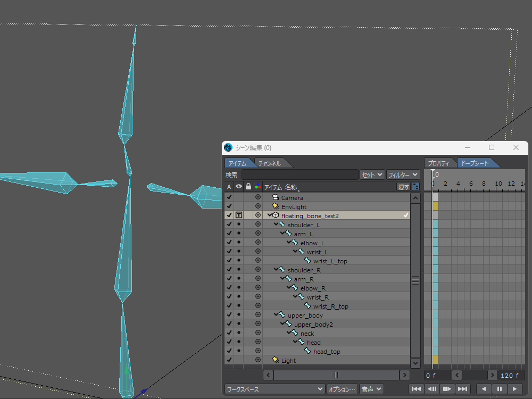
Task: Click the Camera item icon
Action: pyautogui.click(x=276, y=197)
